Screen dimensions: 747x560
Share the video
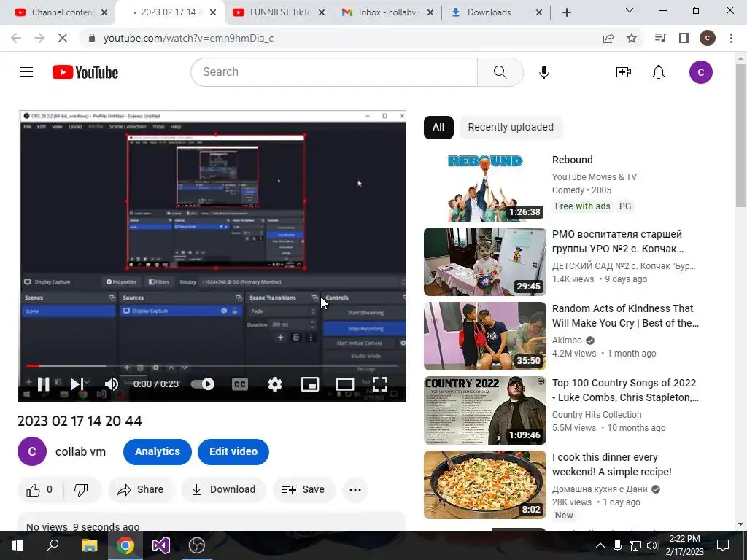point(141,489)
